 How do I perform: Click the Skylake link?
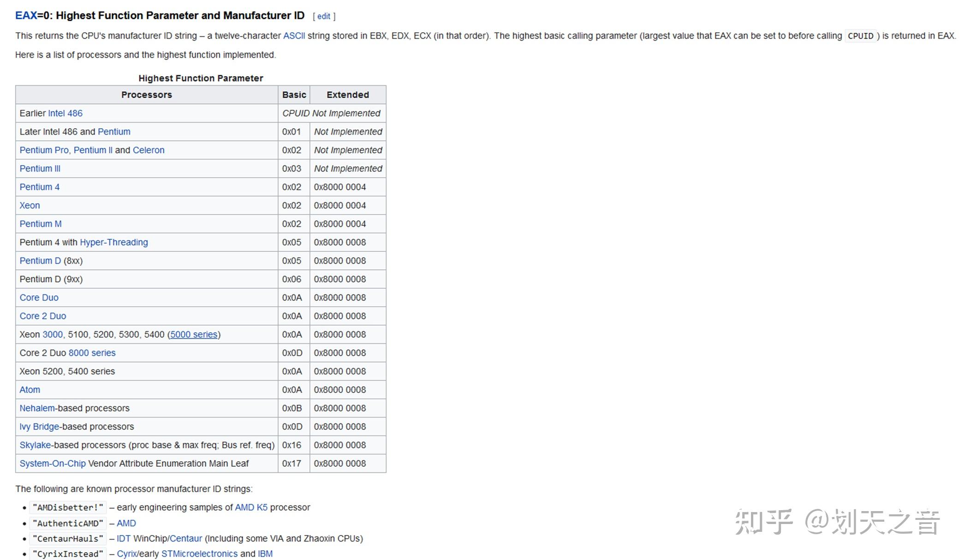point(35,446)
